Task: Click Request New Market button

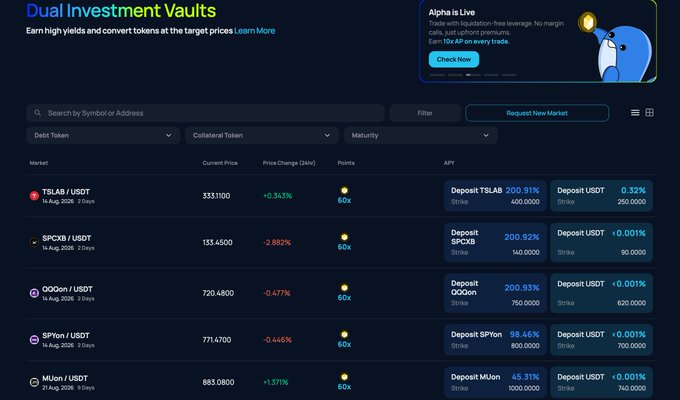Action: pyautogui.click(x=537, y=113)
